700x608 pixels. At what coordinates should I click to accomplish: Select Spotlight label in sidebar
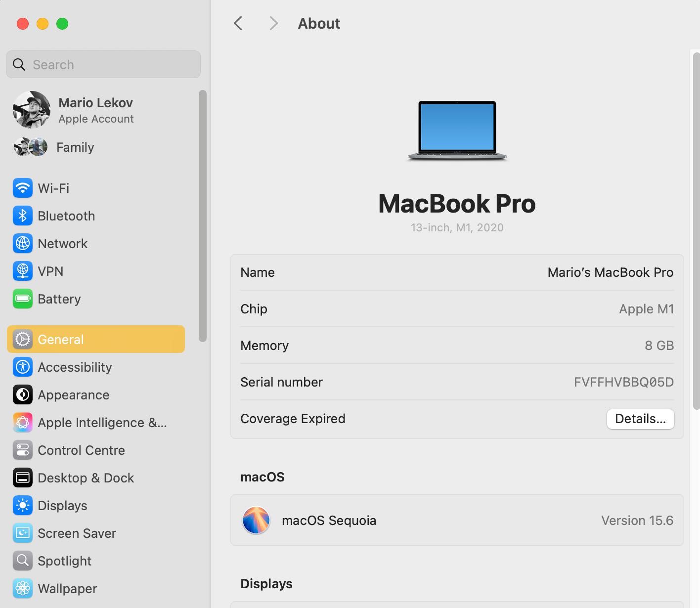click(65, 561)
